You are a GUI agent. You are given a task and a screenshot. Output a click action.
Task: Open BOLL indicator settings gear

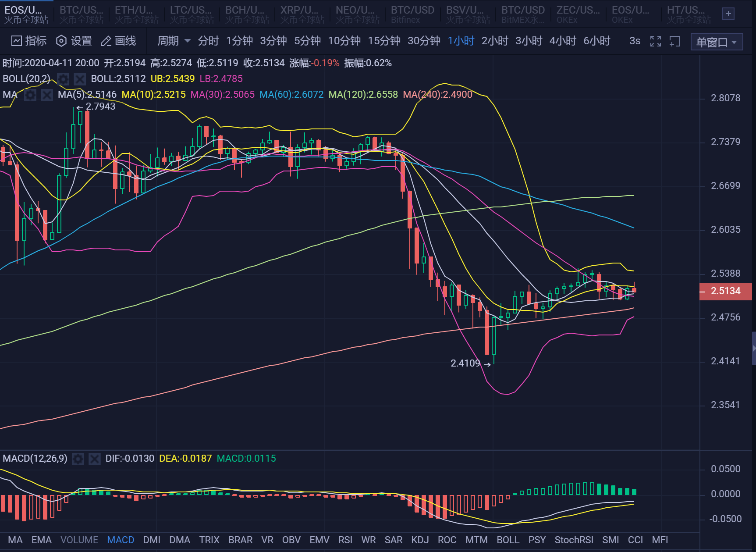(x=63, y=79)
